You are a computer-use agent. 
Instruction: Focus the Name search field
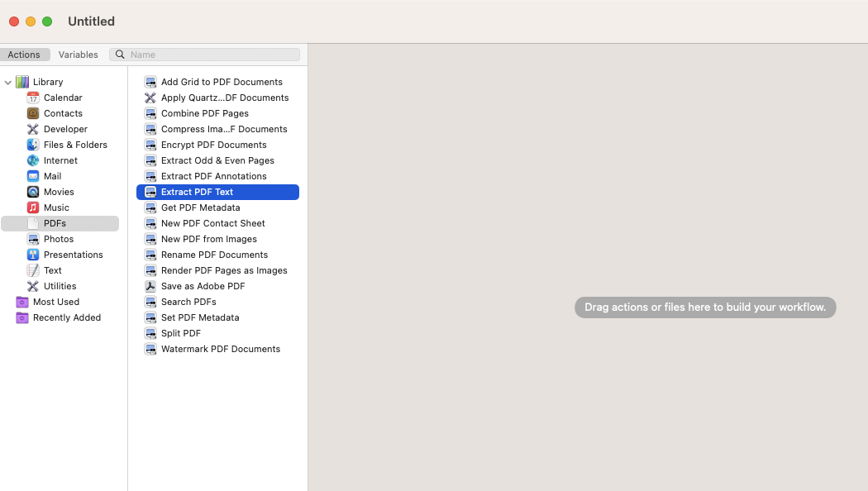coord(205,55)
